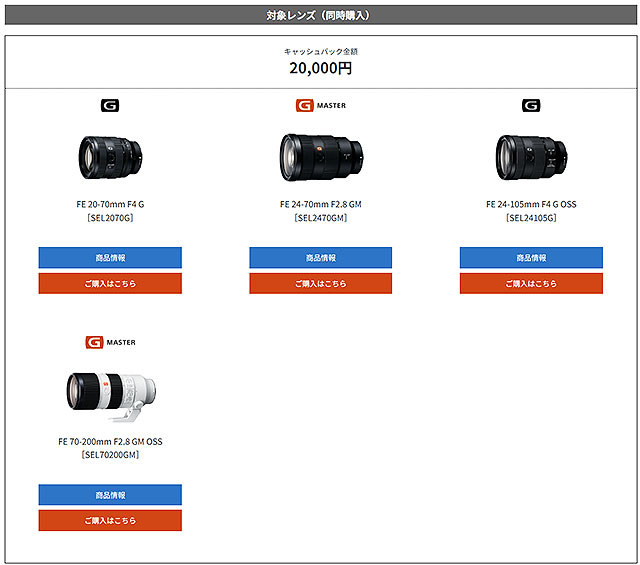Click the G Master badge above FE 24-70mm
Viewport: 640px width, 565px height.
(320, 105)
